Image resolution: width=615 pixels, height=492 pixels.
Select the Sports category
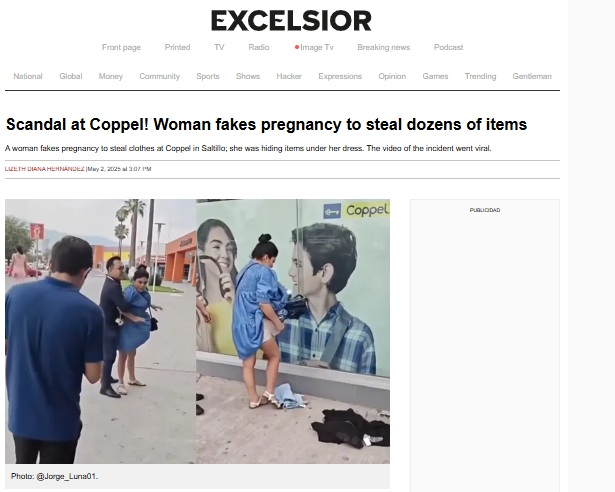pos(208,77)
